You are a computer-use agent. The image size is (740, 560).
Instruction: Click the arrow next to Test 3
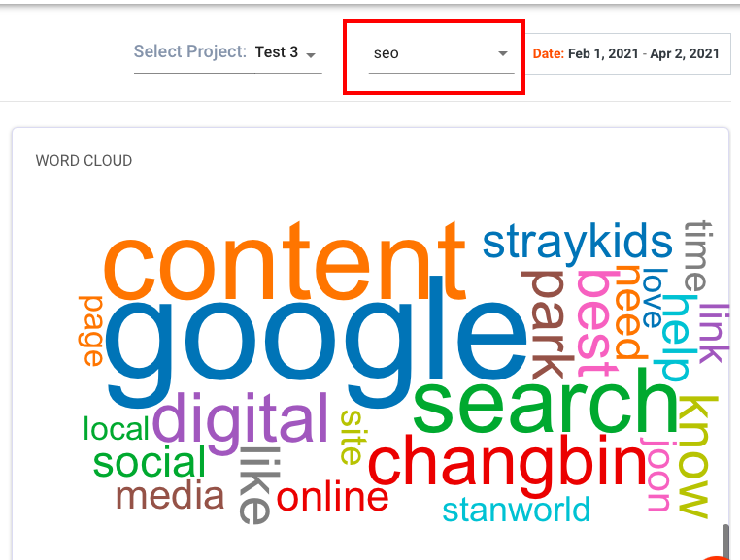(311, 55)
